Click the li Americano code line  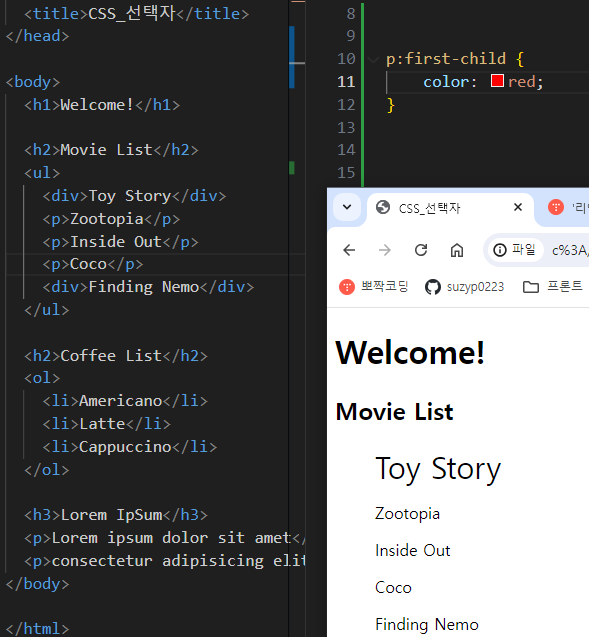125,401
